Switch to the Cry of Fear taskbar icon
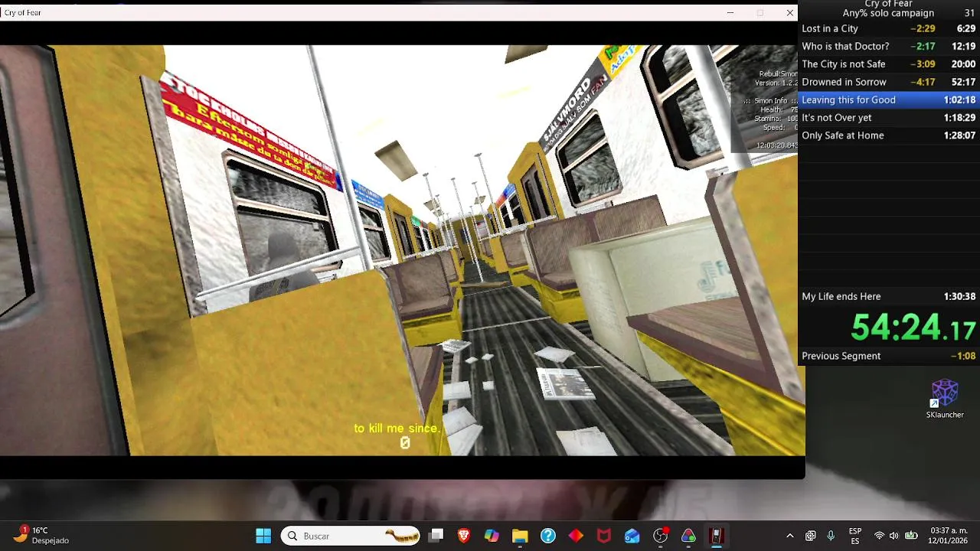 [717, 536]
